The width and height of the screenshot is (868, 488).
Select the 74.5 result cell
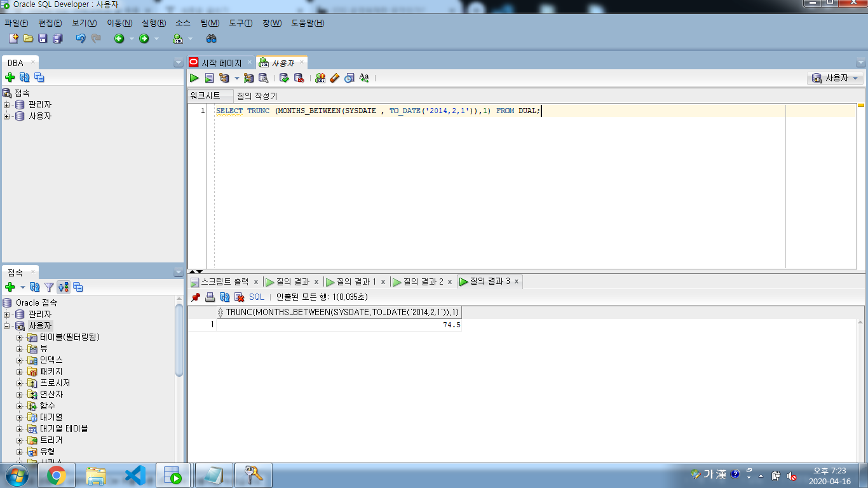point(339,325)
